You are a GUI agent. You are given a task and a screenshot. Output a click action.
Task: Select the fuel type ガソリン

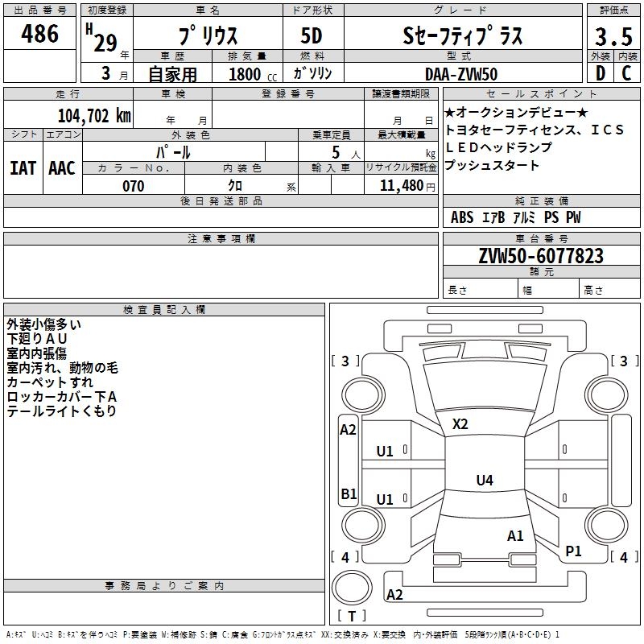[312, 73]
